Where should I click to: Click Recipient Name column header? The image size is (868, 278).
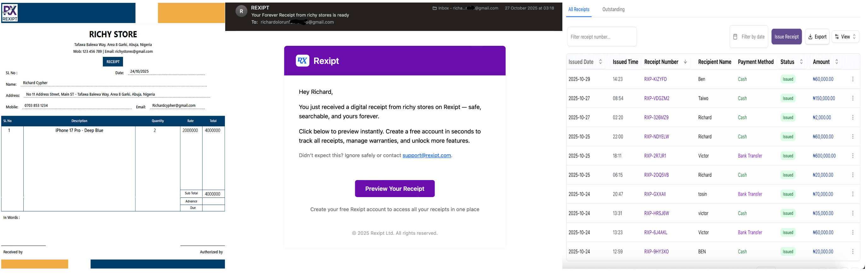tap(714, 62)
